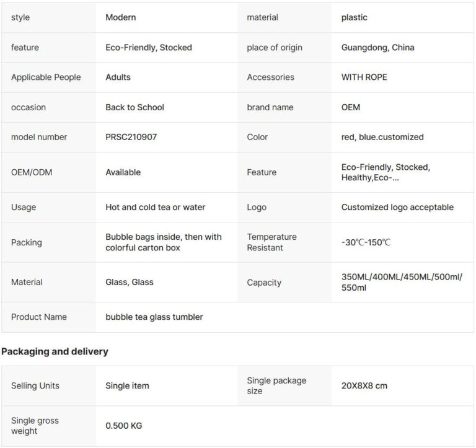The image size is (476, 448).
Task: Click the 'Bubble bags inside' packing description
Action: point(164,242)
